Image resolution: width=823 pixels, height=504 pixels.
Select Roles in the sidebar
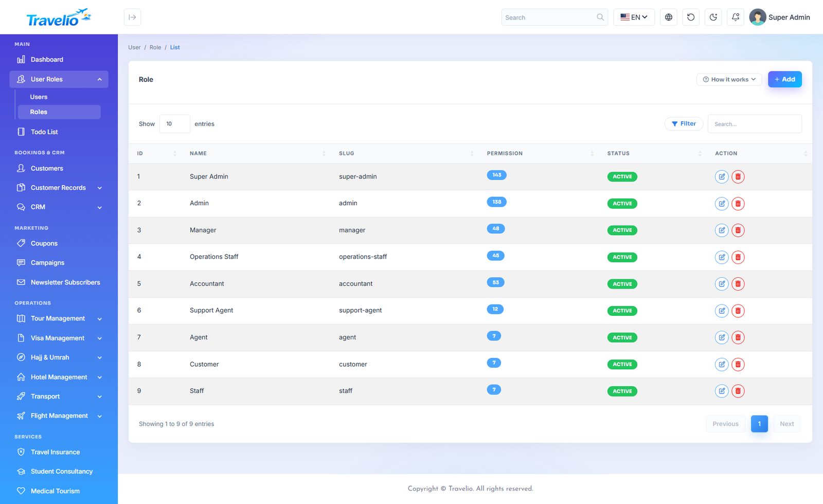click(x=59, y=112)
